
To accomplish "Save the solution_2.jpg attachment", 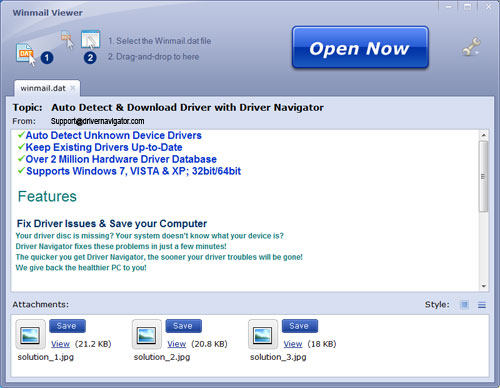I will (x=183, y=326).
